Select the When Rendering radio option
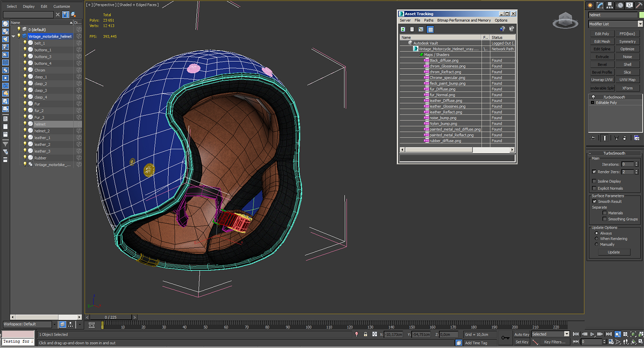644x348 pixels. [x=597, y=239]
